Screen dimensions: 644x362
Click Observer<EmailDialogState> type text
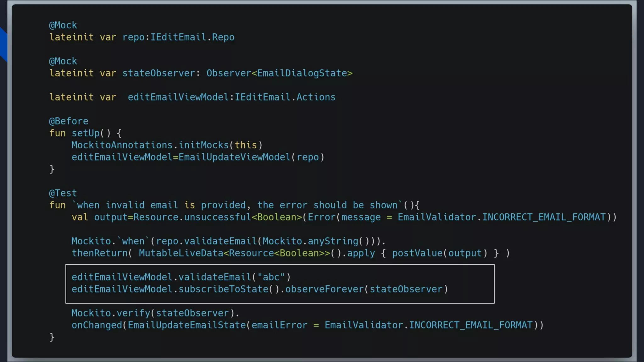(279, 73)
